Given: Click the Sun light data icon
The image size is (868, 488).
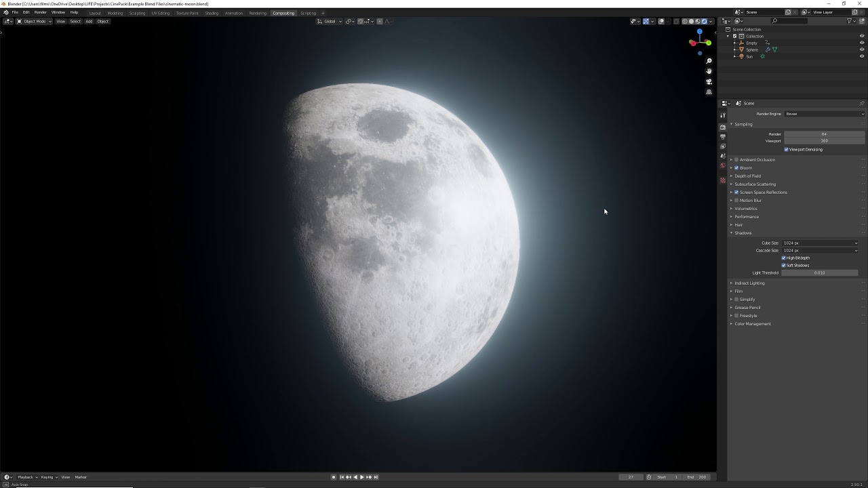Looking at the screenshot, I should 763,56.
